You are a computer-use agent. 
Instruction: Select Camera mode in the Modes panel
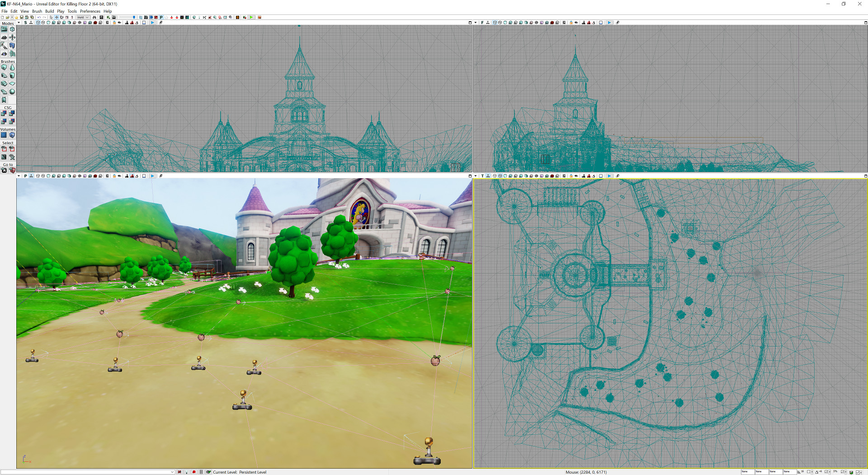(x=4, y=29)
